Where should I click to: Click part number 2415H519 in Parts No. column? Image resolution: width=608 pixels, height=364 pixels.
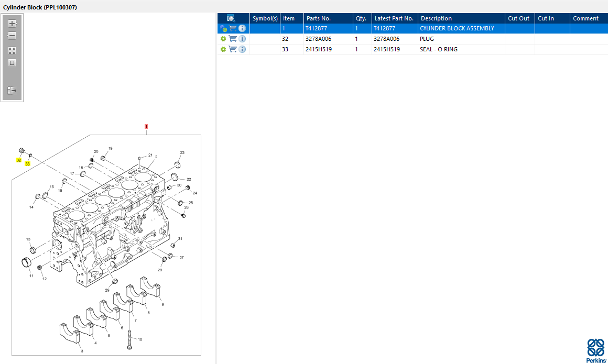coord(319,49)
